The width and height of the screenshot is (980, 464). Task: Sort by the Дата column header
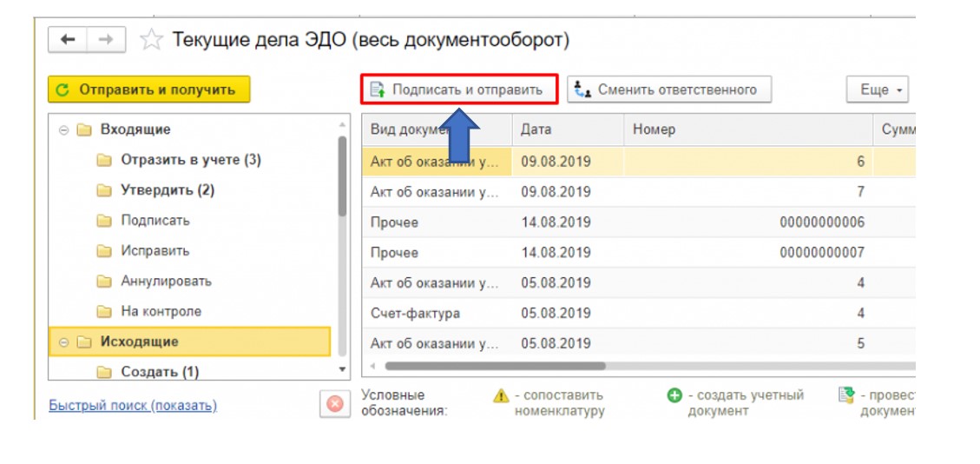(566, 129)
